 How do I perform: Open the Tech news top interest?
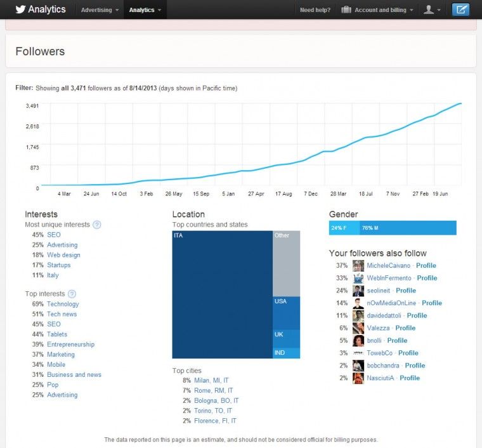(x=62, y=314)
